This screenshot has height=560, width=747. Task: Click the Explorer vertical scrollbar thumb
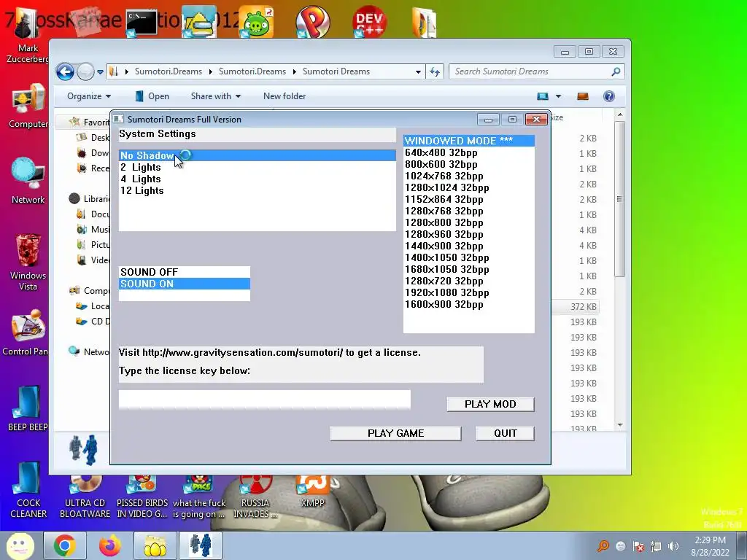click(619, 198)
